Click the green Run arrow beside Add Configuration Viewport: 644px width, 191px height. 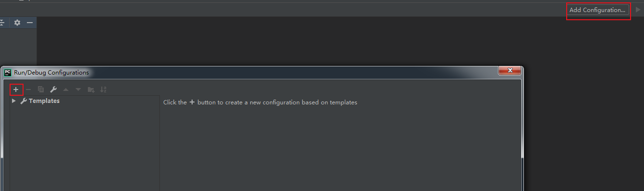[638, 10]
